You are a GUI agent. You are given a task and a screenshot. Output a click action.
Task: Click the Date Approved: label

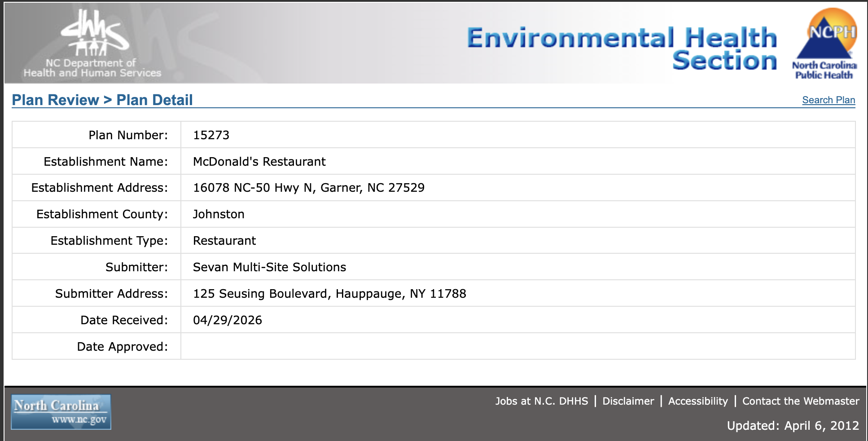(122, 347)
